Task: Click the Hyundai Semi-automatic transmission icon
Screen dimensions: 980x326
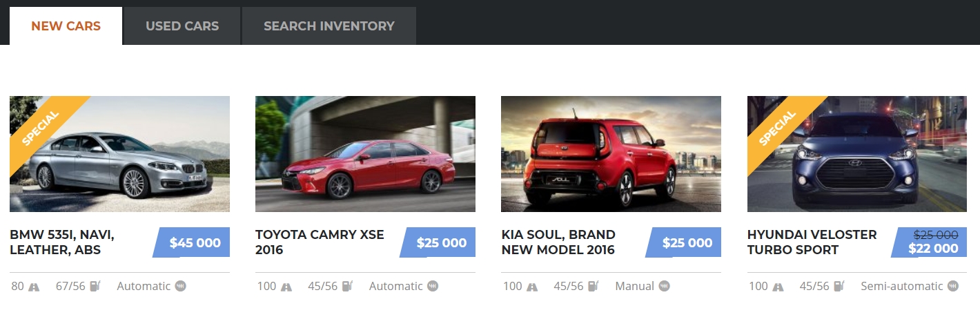Action: coord(952,286)
